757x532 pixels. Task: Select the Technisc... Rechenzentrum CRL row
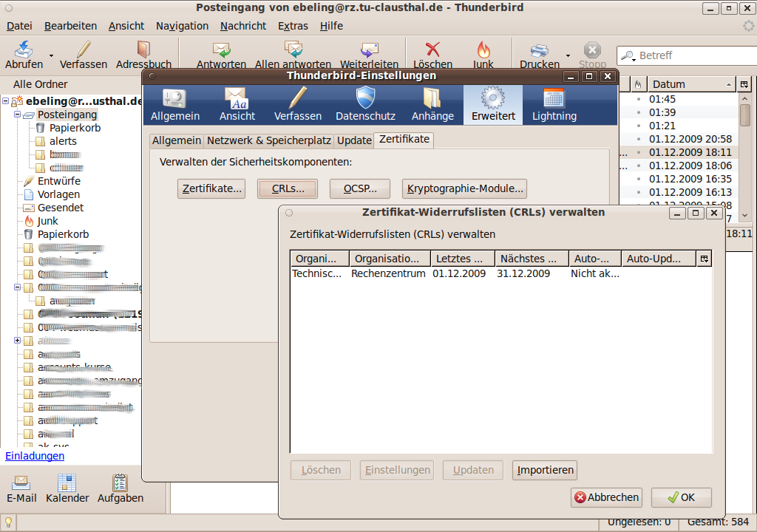(501, 273)
